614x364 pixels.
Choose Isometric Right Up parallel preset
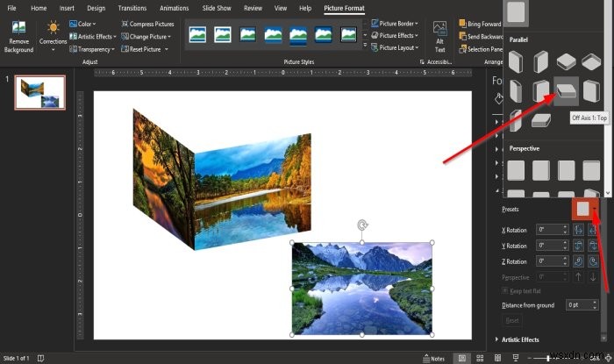point(540,62)
